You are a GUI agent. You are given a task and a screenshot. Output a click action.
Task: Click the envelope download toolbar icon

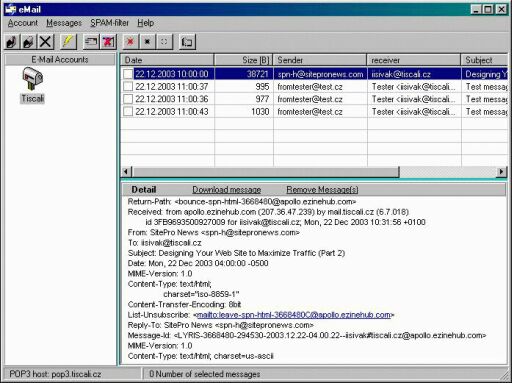pos(91,42)
